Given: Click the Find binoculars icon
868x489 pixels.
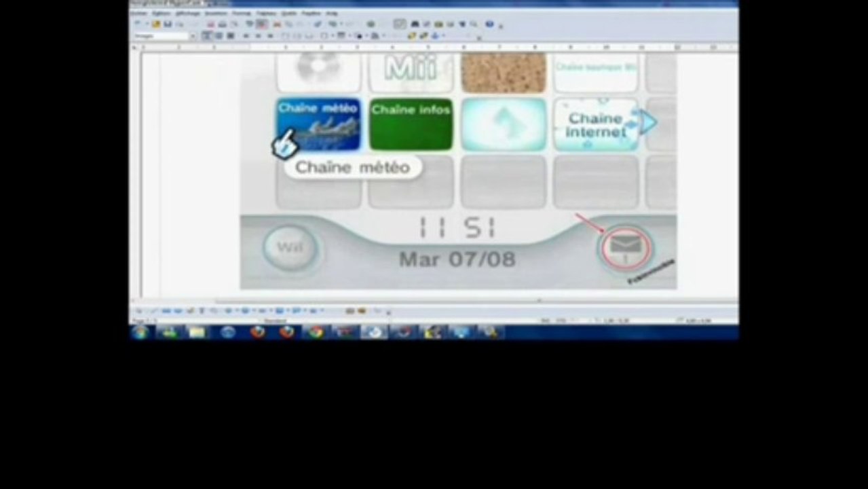Looking at the screenshot, I should (415, 24).
